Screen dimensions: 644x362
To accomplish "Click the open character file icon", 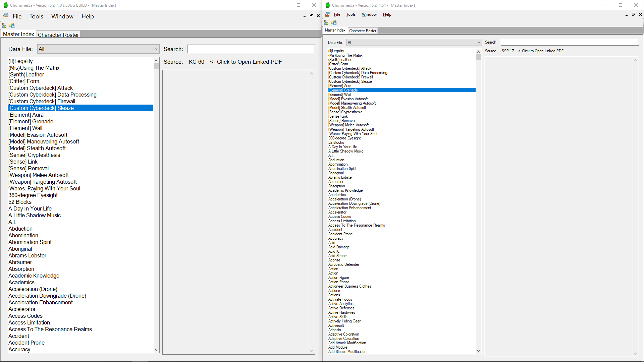I will point(12,25).
